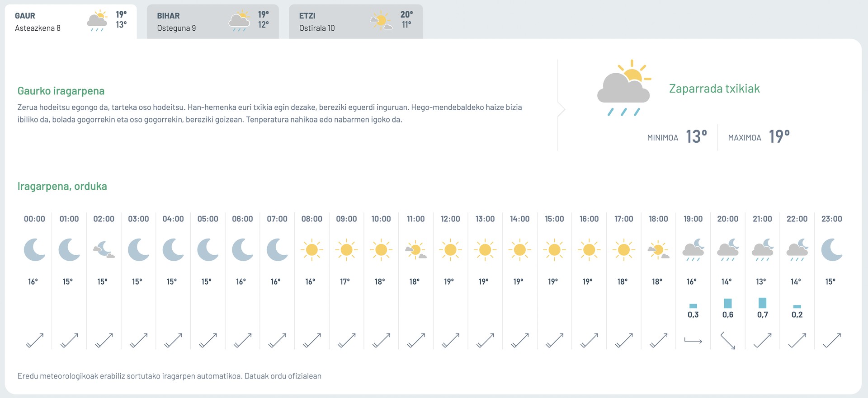Click the Zaparrada txikiak label
The width and height of the screenshot is (868, 398).
point(714,89)
